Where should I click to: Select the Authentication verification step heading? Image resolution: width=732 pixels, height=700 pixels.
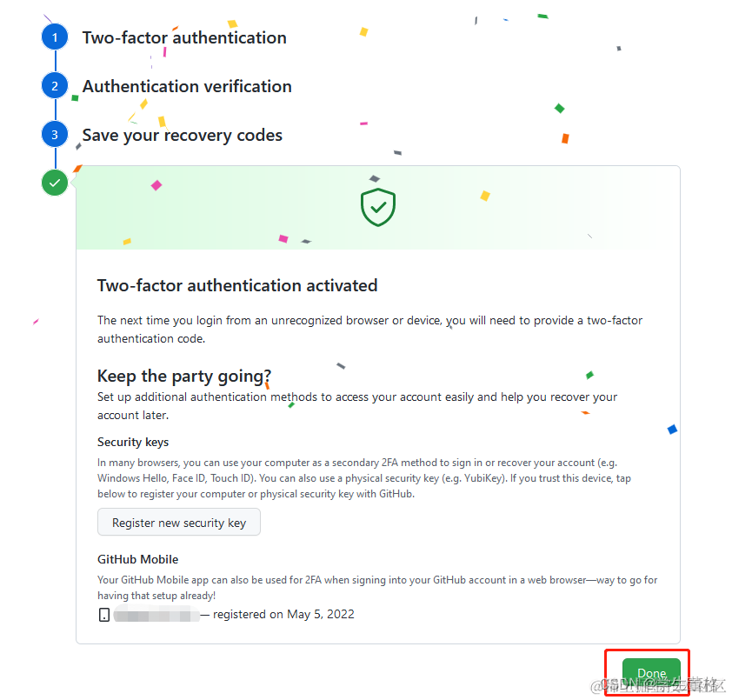[x=187, y=86]
